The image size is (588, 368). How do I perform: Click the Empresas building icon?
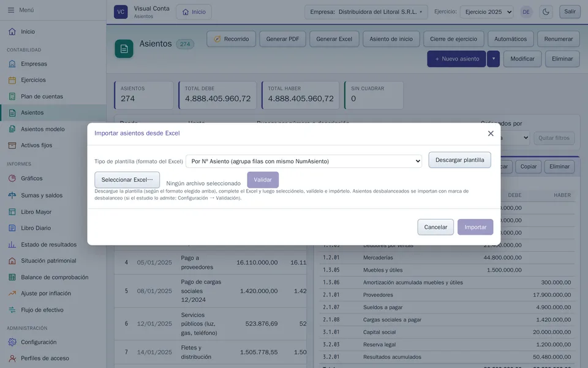click(x=12, y=64)
